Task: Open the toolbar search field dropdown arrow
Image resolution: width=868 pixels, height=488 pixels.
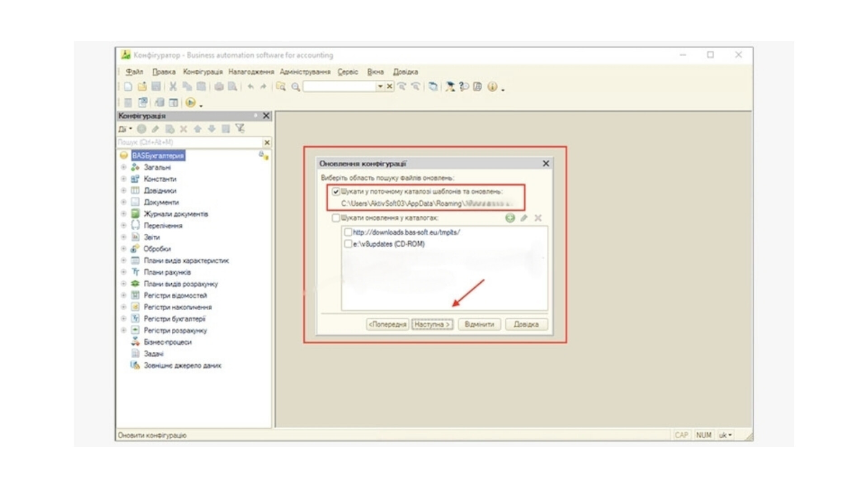Action: coord(380,87)
